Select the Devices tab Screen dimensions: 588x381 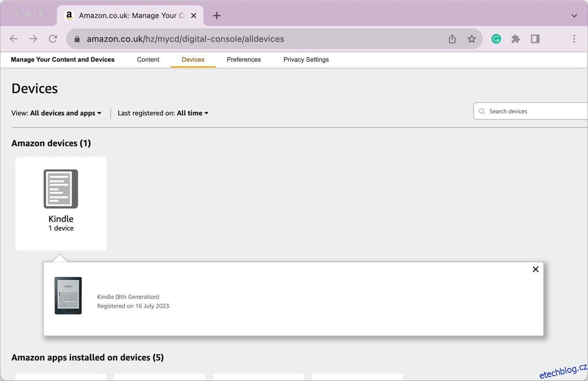tap(193, 60)
